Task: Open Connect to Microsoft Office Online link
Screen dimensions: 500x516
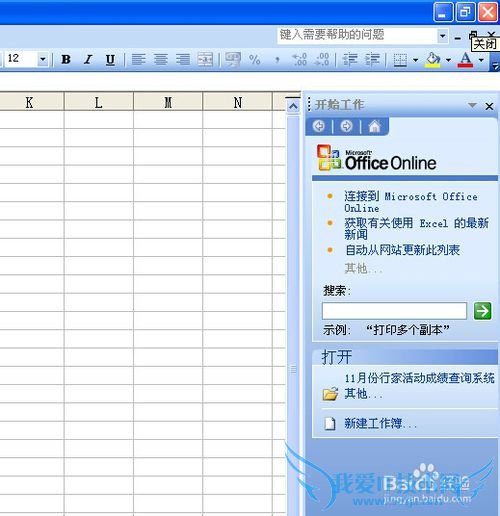Action: (x=411, y=202)
